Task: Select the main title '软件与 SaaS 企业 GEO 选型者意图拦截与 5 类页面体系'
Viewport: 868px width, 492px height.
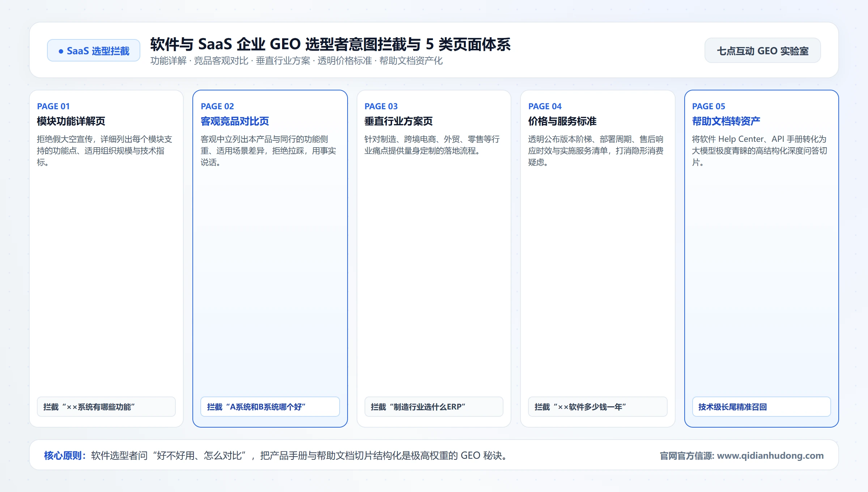Action: [x=330, y=44]
